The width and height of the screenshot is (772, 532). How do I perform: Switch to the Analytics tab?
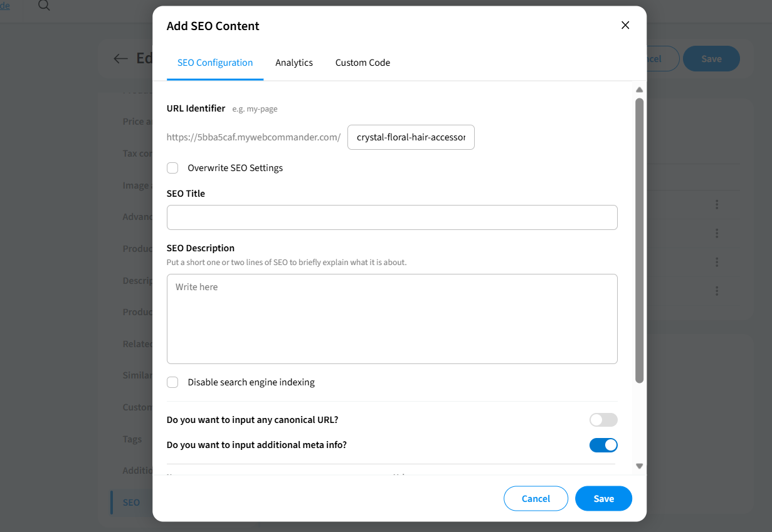pos(294,63)
